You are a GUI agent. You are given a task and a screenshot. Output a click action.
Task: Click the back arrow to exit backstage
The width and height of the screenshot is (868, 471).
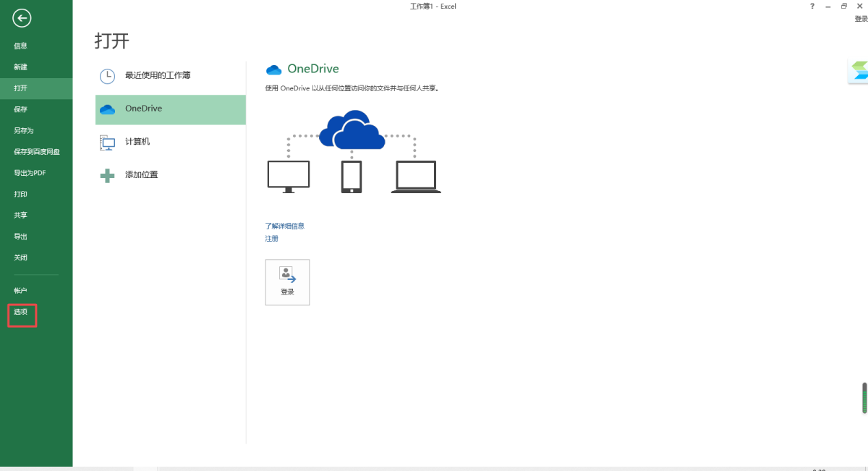(x=22, y=18)
